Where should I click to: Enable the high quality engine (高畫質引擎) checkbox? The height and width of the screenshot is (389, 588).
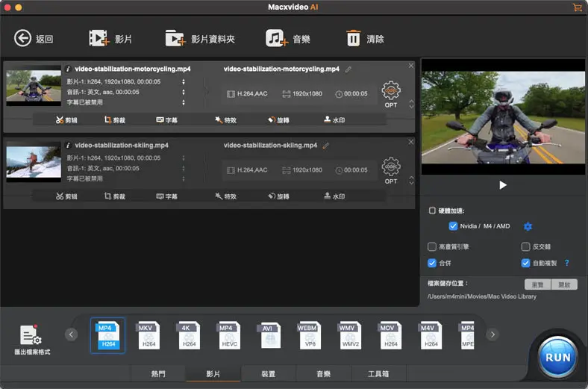(432, 246)
